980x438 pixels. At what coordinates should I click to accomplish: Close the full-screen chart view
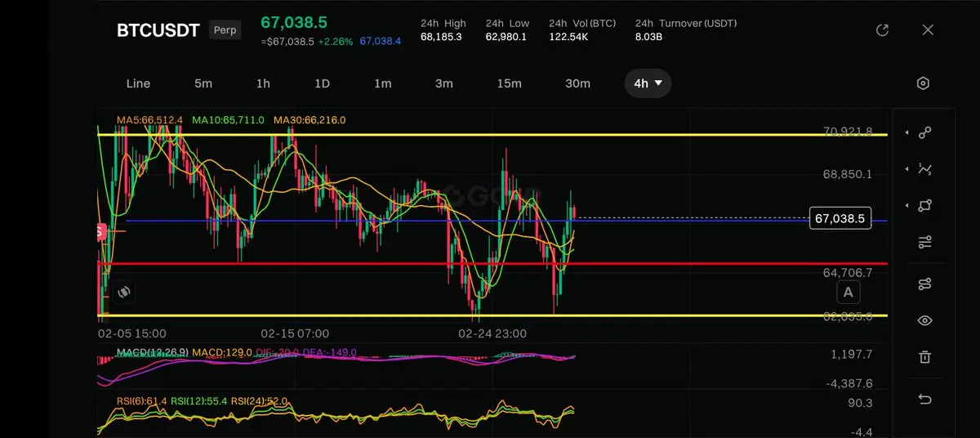pos(928,30)
